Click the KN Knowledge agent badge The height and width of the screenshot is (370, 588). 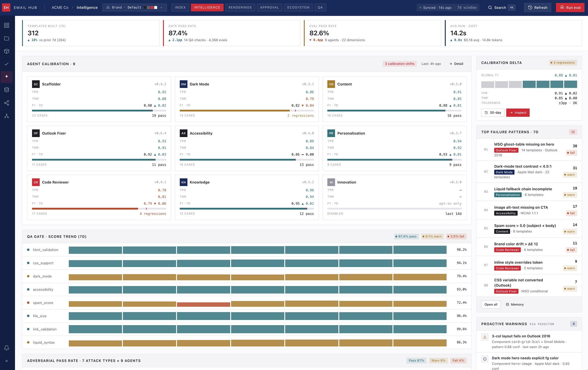click(183, 182)
